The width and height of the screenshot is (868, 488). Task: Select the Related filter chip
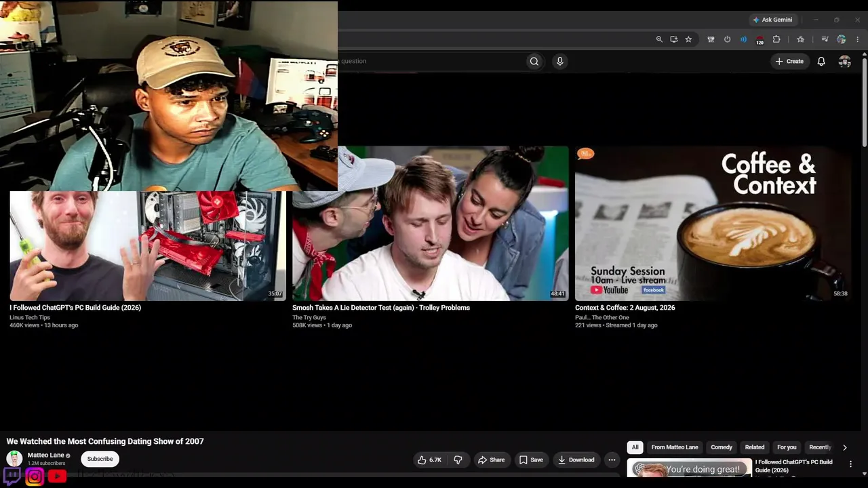tap(755, 447)
